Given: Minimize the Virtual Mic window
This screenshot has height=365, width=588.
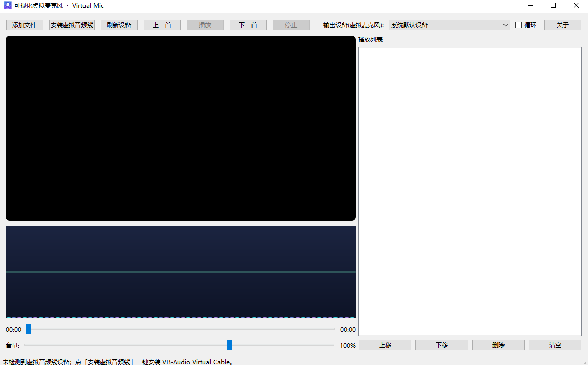Looking at the screenshot, I should point(530,5).
